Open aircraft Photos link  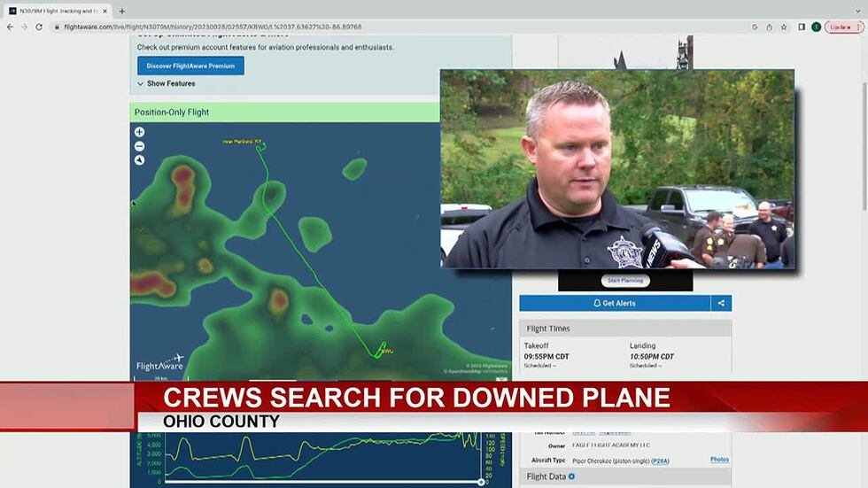click(x=719, y=460)
